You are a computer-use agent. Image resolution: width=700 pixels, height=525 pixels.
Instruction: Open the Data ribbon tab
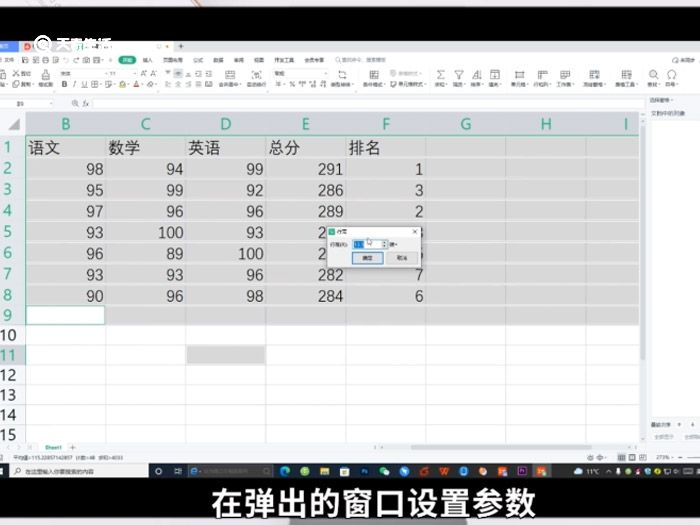218,60
